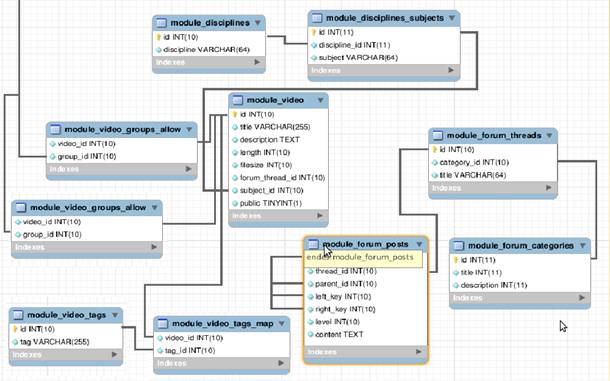Click the module_disciplines table icon

[x=161, y=23]
